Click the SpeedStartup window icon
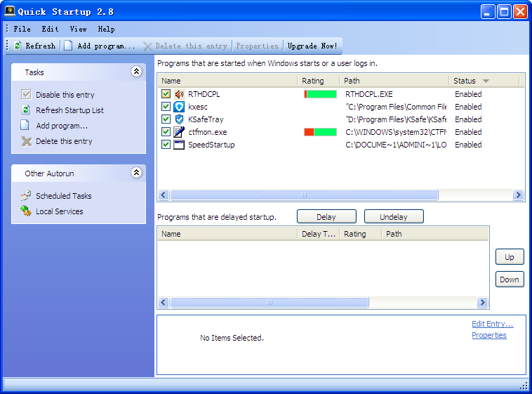 point(179,145)
